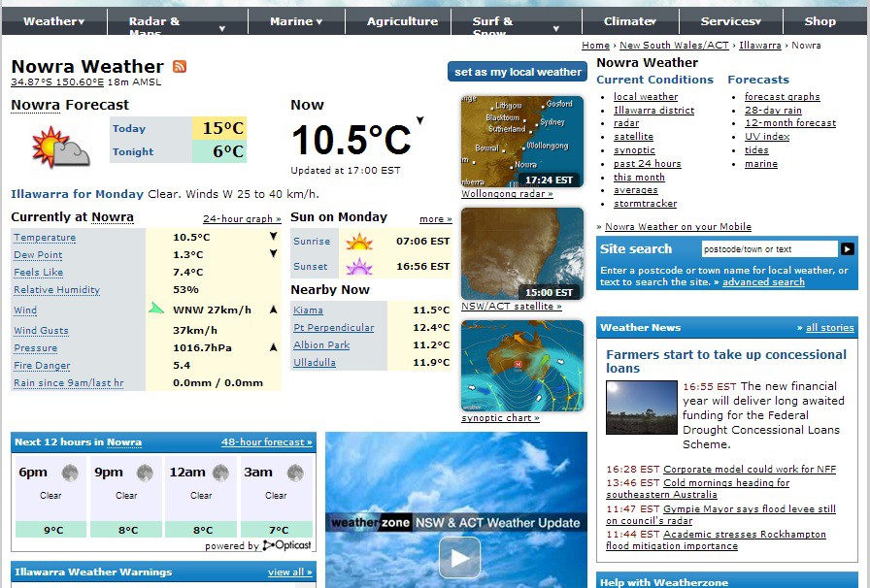Open the 28-day rain forecast link
The image size is (870, 588).
click(773, 110)
